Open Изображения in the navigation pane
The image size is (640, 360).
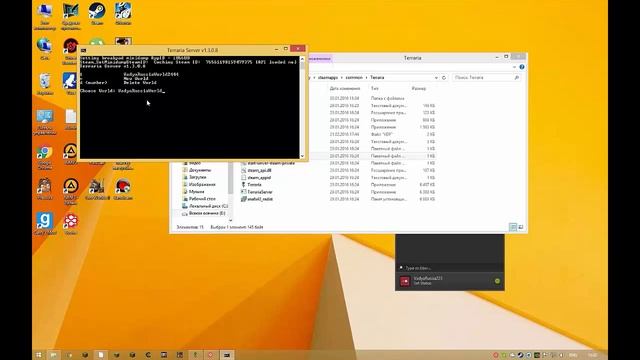click(x=202, y=184)
